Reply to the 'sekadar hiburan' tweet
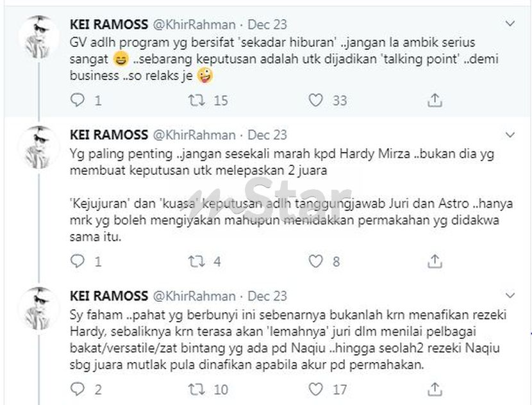This screenshot has height=405, width=532. [x=78, y=100]
